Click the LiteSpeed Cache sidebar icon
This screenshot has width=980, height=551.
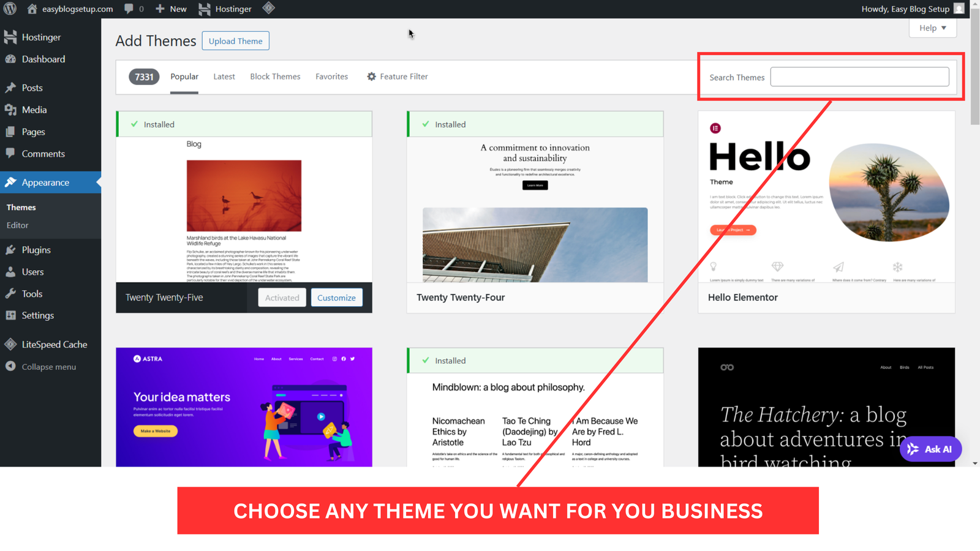[10, 344]
